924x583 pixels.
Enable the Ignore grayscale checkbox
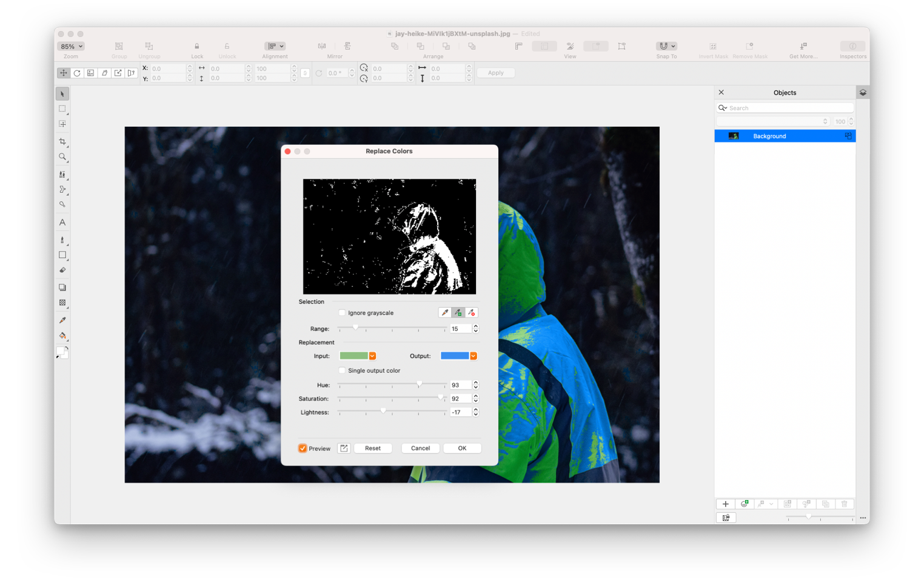pyautogui.click(x=342, y=313)
